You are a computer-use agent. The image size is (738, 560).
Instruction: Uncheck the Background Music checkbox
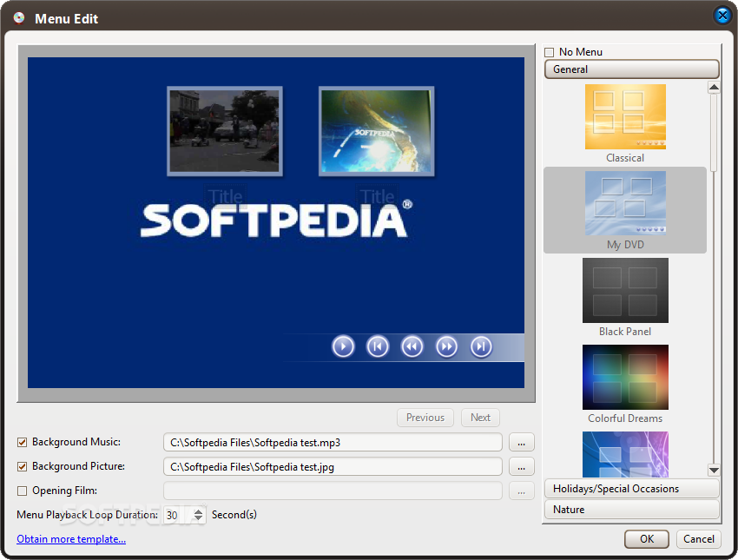pos(22,442)
